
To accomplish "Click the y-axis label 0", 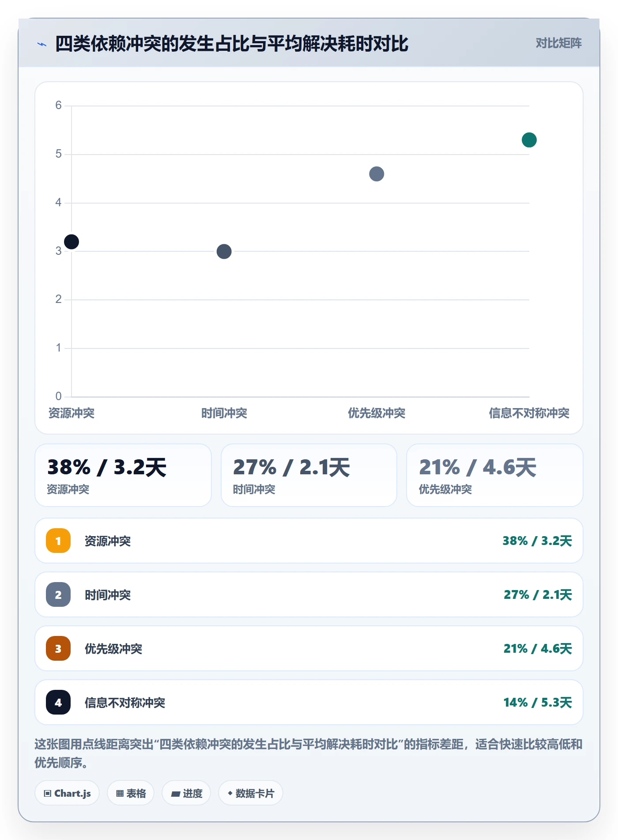I will 58,396.
